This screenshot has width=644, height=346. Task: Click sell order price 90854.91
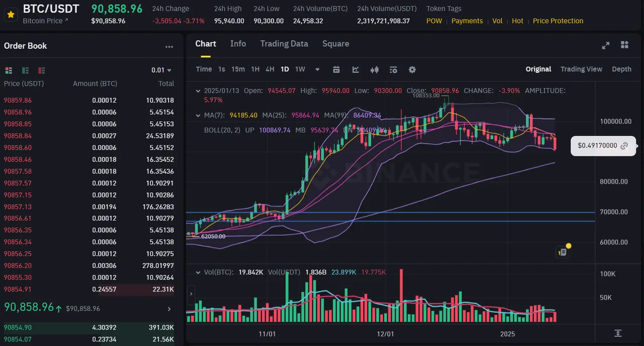click(x=18, y=289)
